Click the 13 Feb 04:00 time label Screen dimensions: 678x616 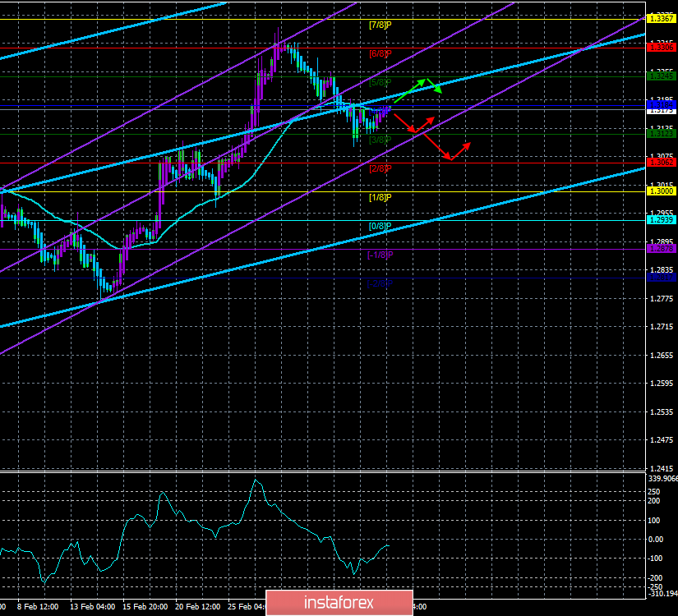(x=93, y=606)
